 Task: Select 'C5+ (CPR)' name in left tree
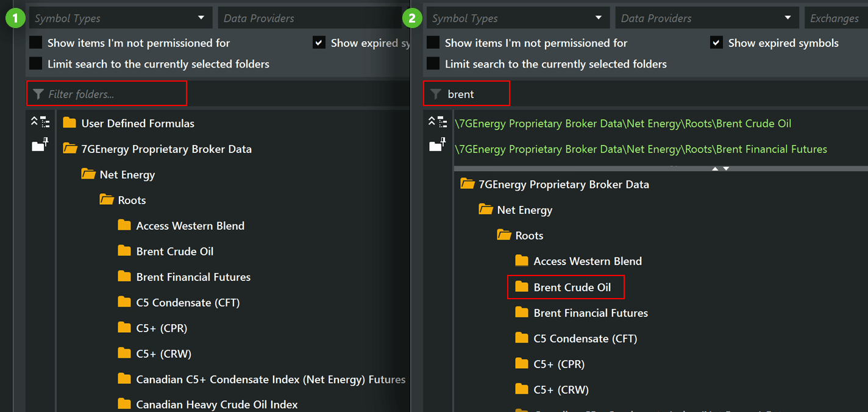click(x=162, y=328)
